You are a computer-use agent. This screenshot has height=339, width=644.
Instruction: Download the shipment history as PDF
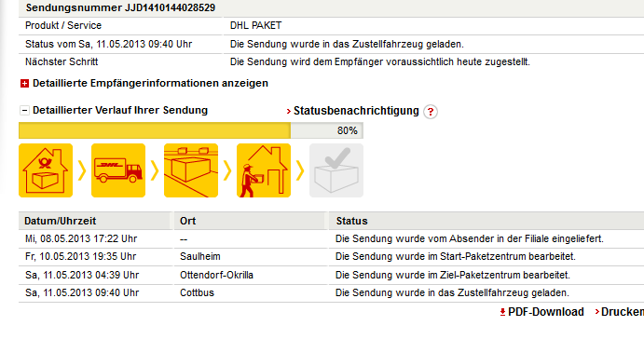tap(545, 312)
